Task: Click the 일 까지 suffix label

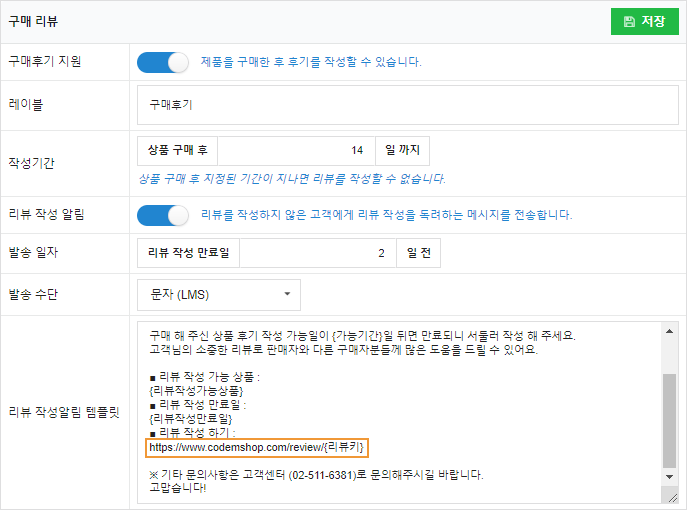Action: point(402,150)
